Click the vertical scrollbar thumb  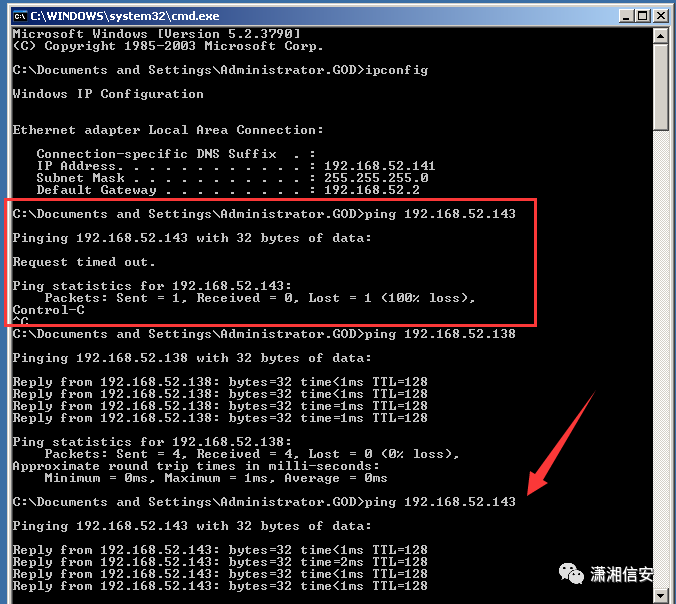tap(660, 87)
